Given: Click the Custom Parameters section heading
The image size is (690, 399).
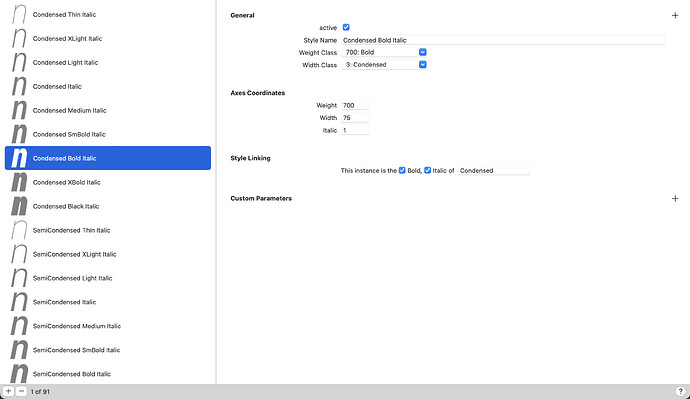Looking at the screenshot, I should (x=261, y=198).
